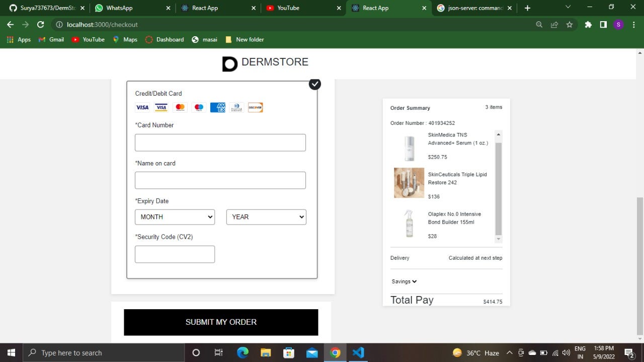This screenshot has width=644, height=362.
Task: Open Windows Start menu
Action: pyautogui.click(x=11, y=352)
